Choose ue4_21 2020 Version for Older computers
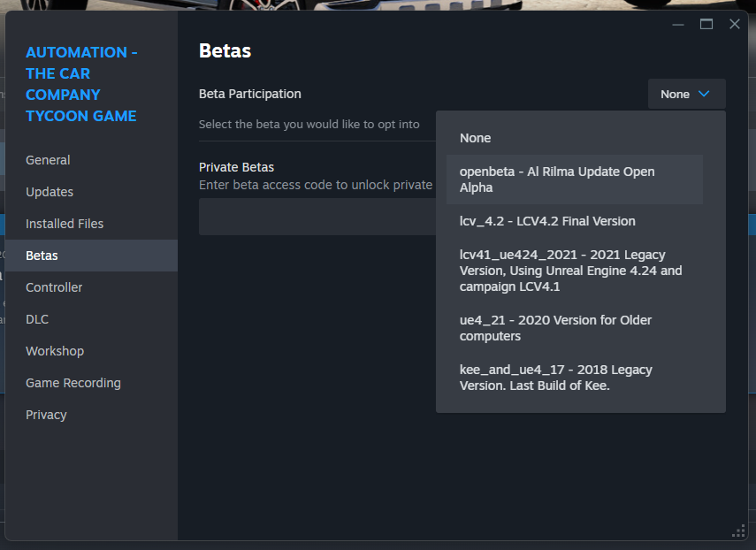 (574, 328)
